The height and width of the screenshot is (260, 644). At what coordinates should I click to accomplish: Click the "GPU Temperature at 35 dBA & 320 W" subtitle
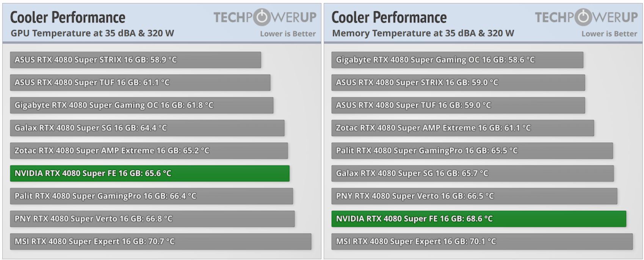point(92,33)
